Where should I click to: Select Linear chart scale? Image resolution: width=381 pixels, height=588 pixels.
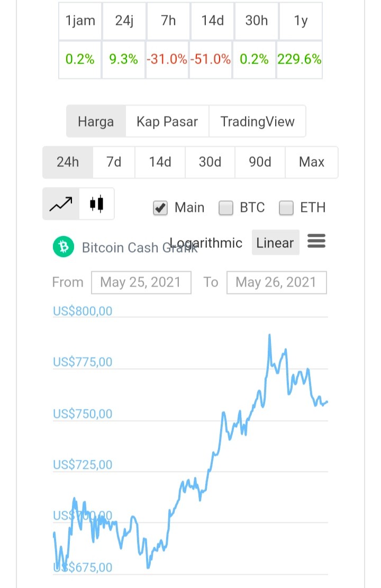pyautogui.click(x=275, y=243)
